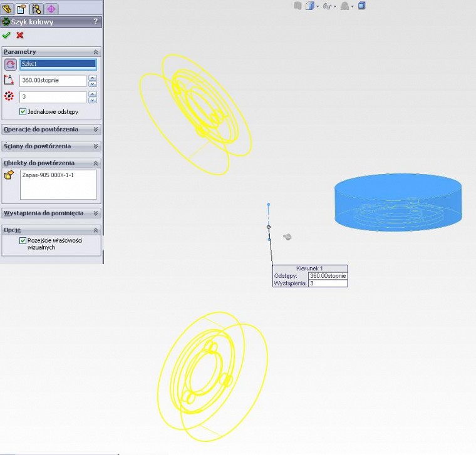Select Zapas-905 000X-1-1 in the components list

pyautogui.click(x=48, y=175)
